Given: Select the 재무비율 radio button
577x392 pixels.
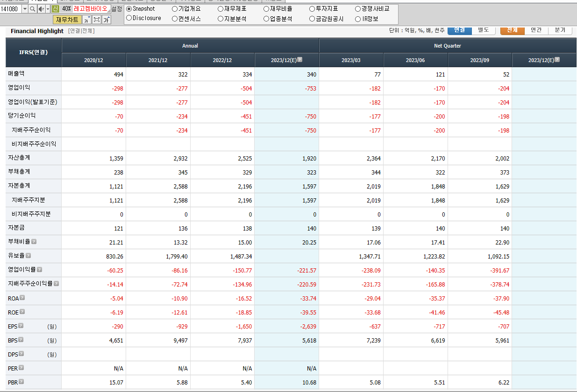Looking at the screenshot, I should point(266,9).
